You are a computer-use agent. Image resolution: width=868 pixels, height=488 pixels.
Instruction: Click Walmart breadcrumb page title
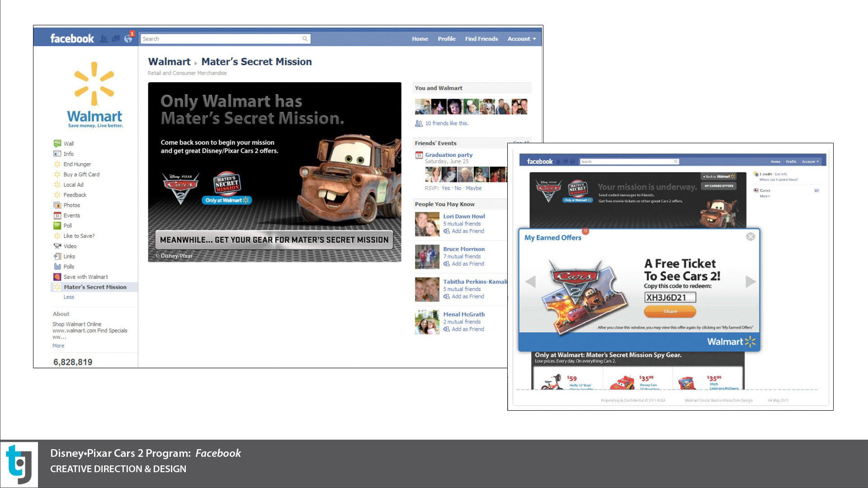(169, 62)
